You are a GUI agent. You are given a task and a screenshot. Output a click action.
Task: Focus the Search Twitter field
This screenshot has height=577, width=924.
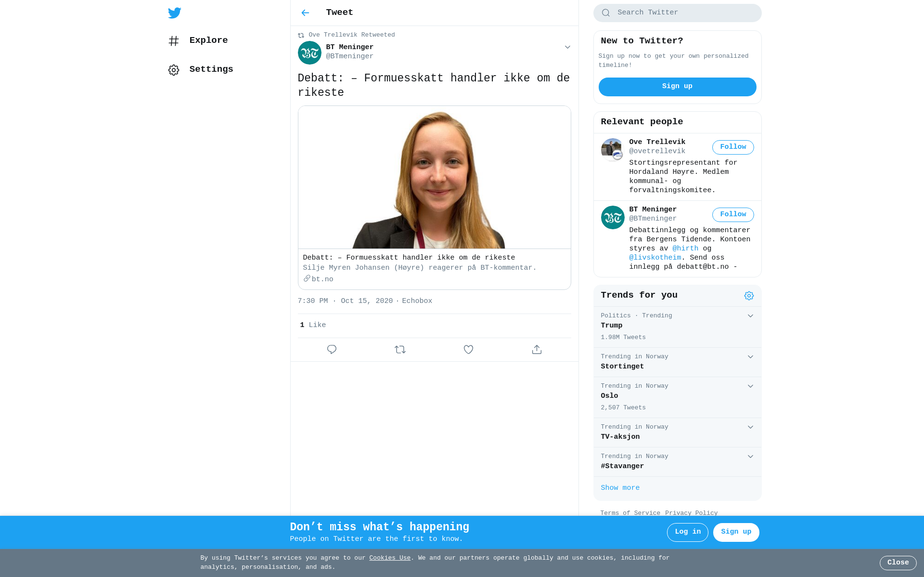683,13
